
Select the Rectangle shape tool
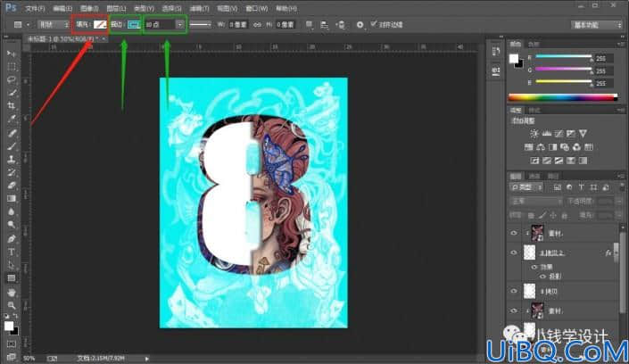click(x=12, y=278)
